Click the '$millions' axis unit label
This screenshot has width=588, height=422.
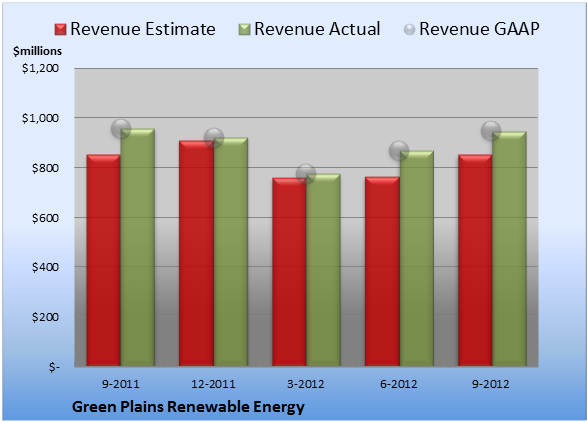[x=38, y=51]
